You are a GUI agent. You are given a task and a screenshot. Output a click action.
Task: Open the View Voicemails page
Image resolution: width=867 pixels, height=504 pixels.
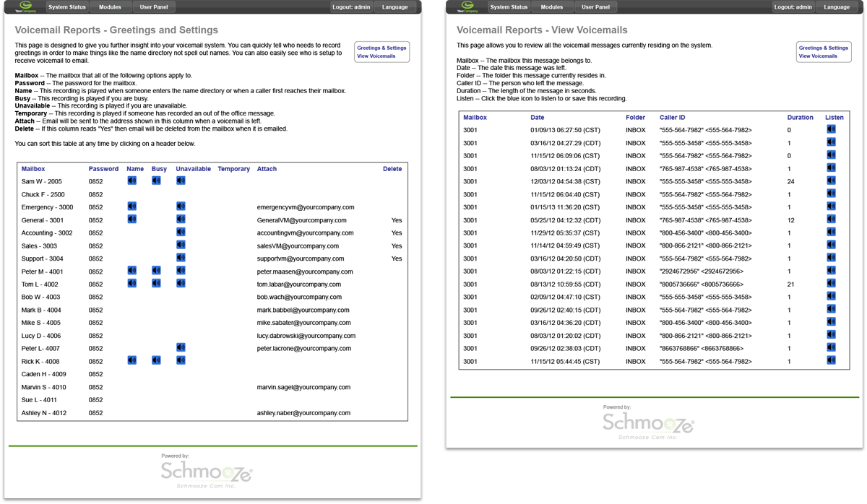pos(375,56)
